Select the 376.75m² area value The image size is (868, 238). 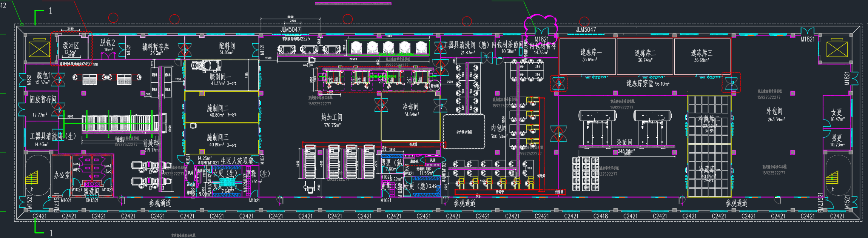coord(332,125)
